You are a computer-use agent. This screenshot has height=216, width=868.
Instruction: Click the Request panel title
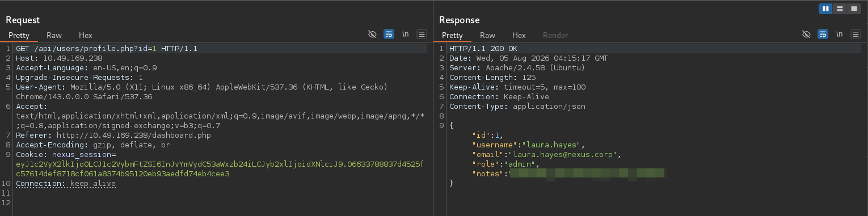[23, 20]
